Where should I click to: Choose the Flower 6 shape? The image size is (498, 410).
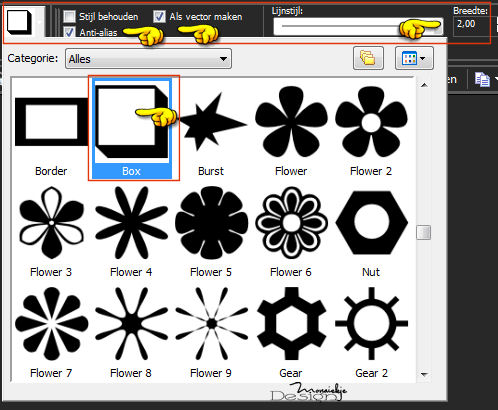pyautogui.click(x=291, y=231)
